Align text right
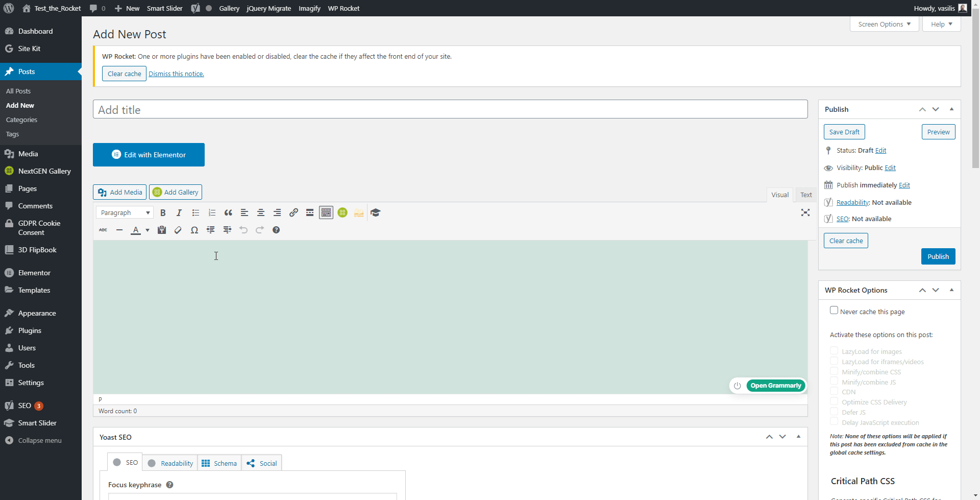980x500 pixels. click(277, 213)
